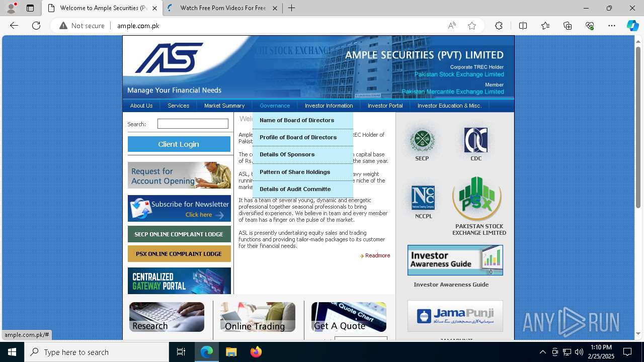Launch Firefox from the taskbar

tap(256, 352)
